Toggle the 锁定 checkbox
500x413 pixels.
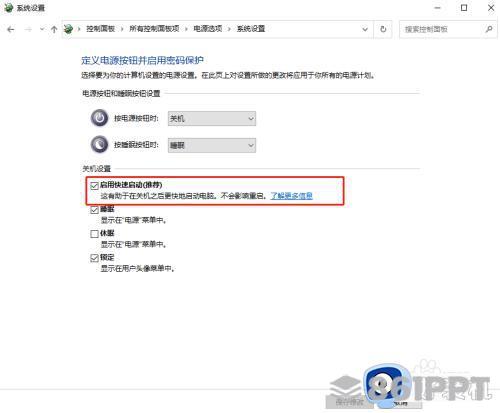coord(94,258)
